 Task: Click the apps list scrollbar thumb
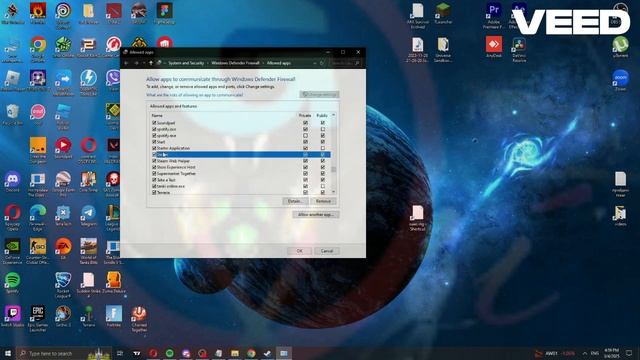point(333,169)
